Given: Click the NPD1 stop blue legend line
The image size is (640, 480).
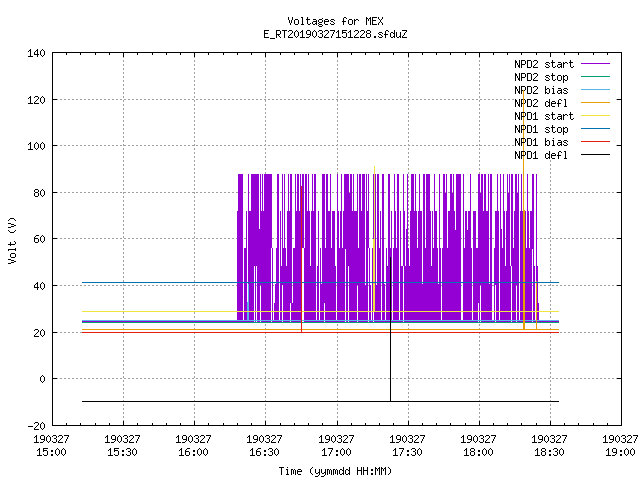Looking at the screenshot, I should point(595,129).
